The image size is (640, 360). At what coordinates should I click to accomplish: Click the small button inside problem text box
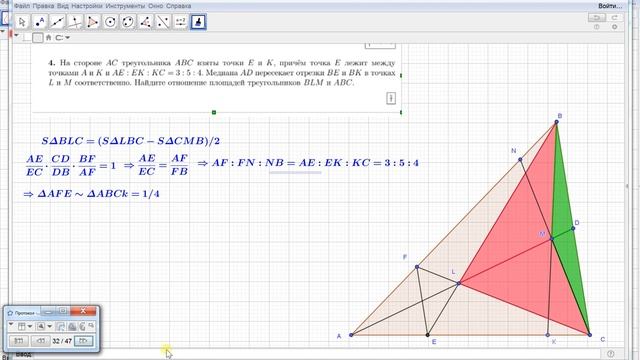pyautogui.click(x=391, y=98)
